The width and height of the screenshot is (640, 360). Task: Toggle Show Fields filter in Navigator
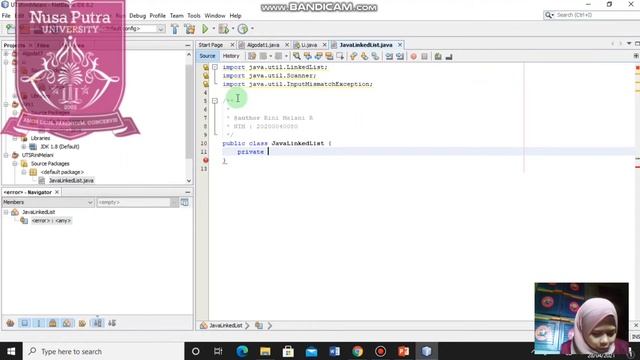pos(24,323)
